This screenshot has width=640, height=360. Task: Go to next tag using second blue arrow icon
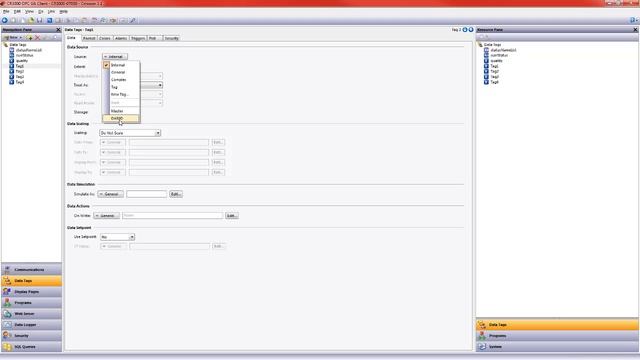pos(471,30)
